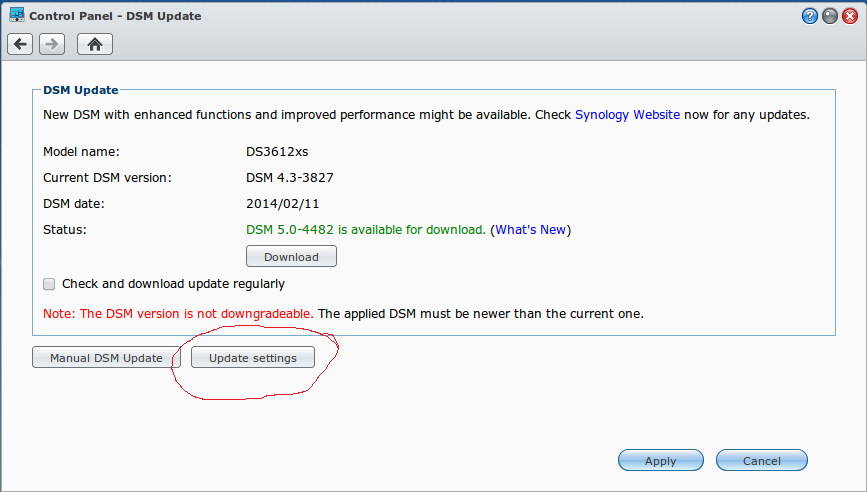The image size is (867, 492).
Task: Click the 'Check and download update regularly' label
Action: pos(173,284)
